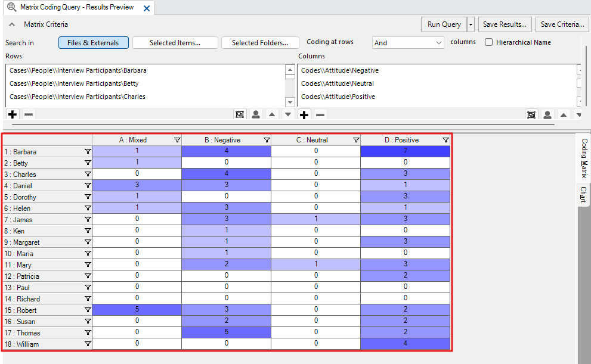Click the Selected Items button
This screenshot has width=591, height=364.
click(175, 42)
